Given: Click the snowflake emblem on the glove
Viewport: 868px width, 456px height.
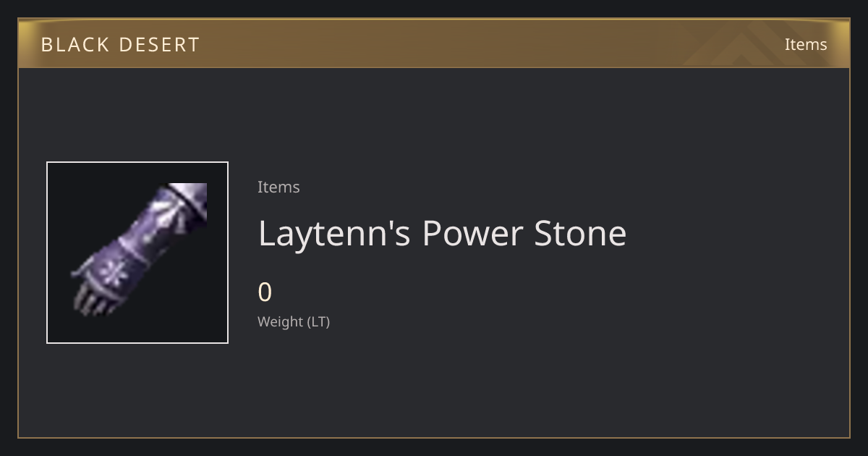Looking at the screenshot, I should 113,271.
